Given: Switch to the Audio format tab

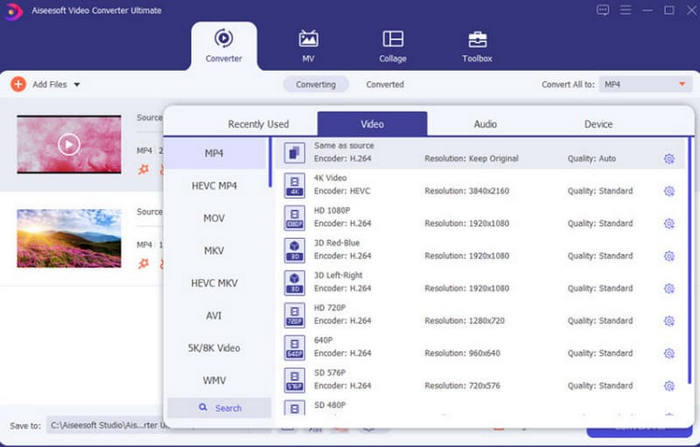Looking at the screenshot, I should point(485,124).
